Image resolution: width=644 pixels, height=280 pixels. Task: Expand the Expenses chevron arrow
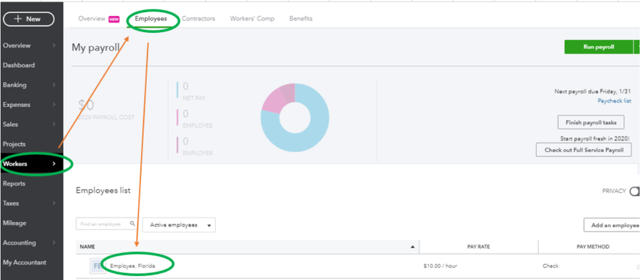coord(54,104)
